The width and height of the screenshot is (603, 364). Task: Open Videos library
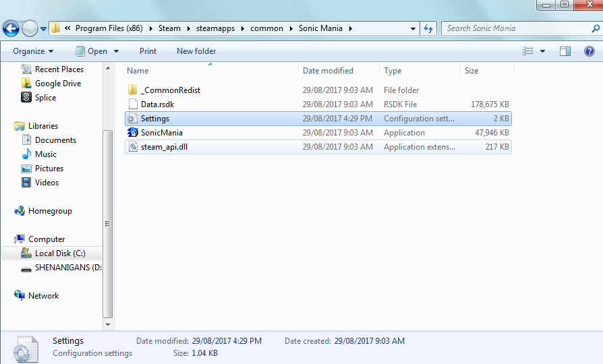click(x=40, y=183)
